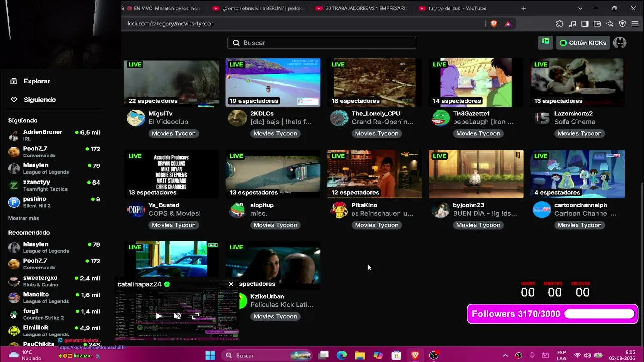This screenshot has width=644, height=362.
Task: Open Brave Wallet icon
Action: (597, 24)
